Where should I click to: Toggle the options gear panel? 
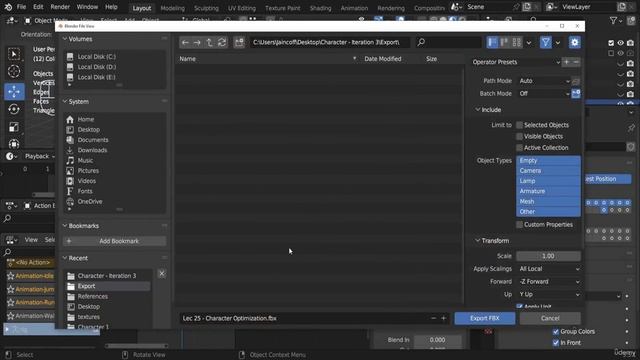[x=575, y=42]
